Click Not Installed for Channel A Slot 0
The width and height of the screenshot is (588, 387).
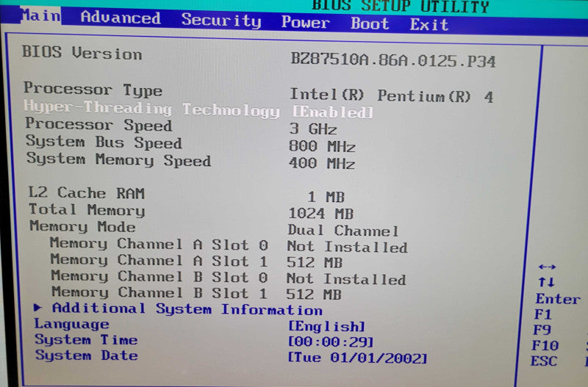(347, 247)
